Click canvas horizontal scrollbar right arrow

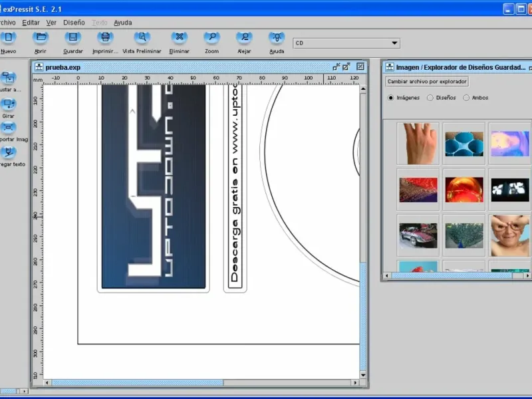355,383
